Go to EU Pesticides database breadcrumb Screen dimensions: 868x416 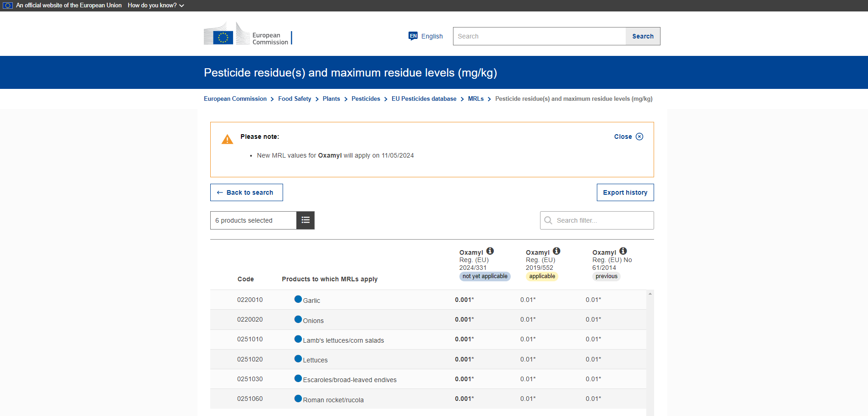point(424,99)
